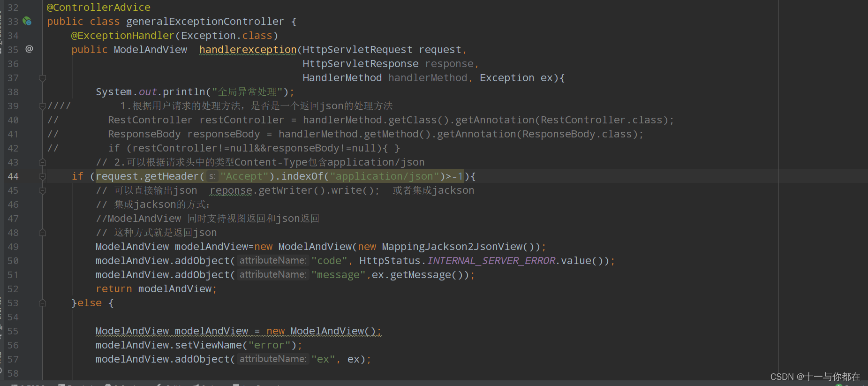Click the HttpStatus class reference
Viewport: 868px width, 386px height.
390,261
